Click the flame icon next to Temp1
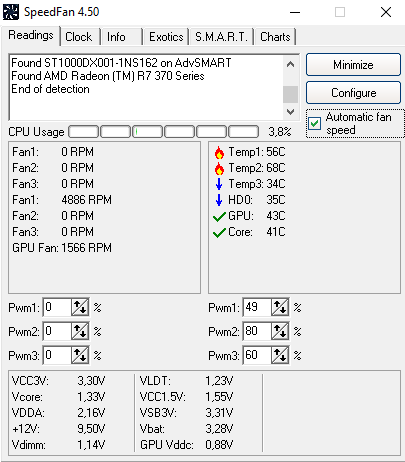This screenshot has height=462, width=405. (219, 153)
